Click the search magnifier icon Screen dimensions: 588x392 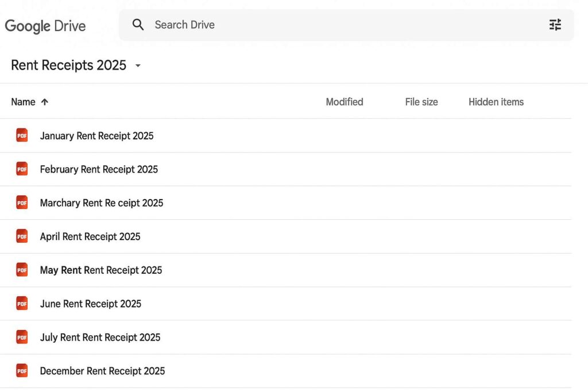(138, 25)
